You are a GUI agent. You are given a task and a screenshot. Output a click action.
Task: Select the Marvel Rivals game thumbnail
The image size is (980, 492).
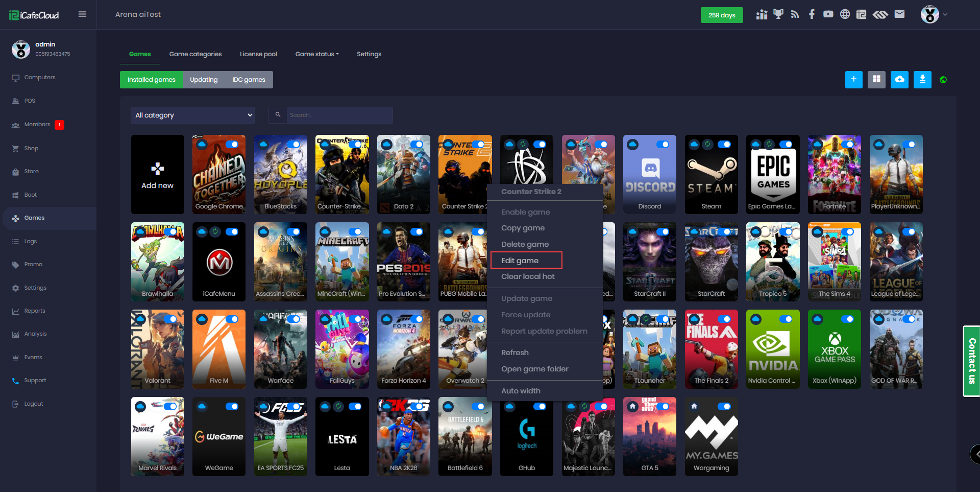(158, 437)
